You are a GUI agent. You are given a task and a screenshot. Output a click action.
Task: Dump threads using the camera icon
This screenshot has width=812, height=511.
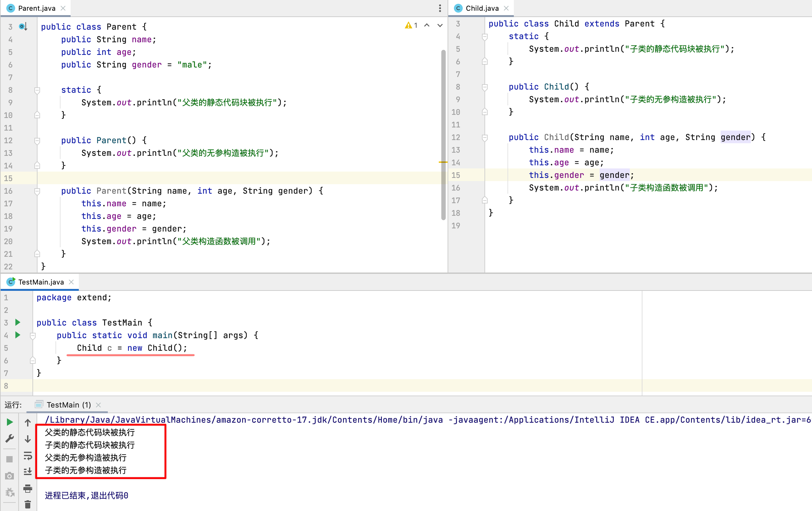(x=9, y=476)
